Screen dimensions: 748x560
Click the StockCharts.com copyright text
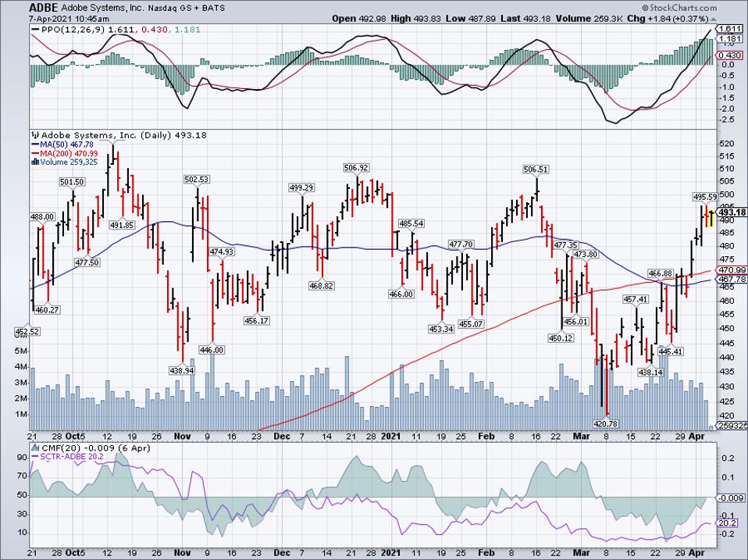point(679,8)
